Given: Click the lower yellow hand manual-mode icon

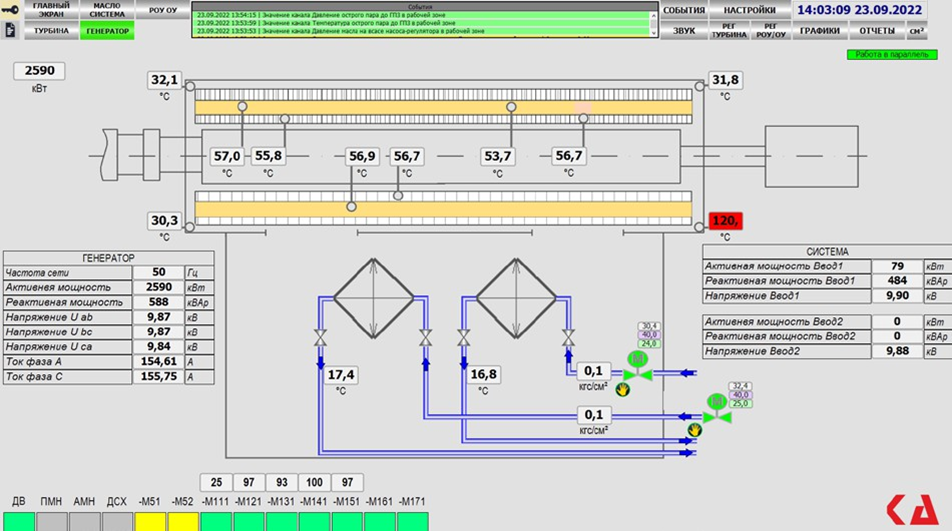Looking at the screenshot, I should [x=695, y=430].
